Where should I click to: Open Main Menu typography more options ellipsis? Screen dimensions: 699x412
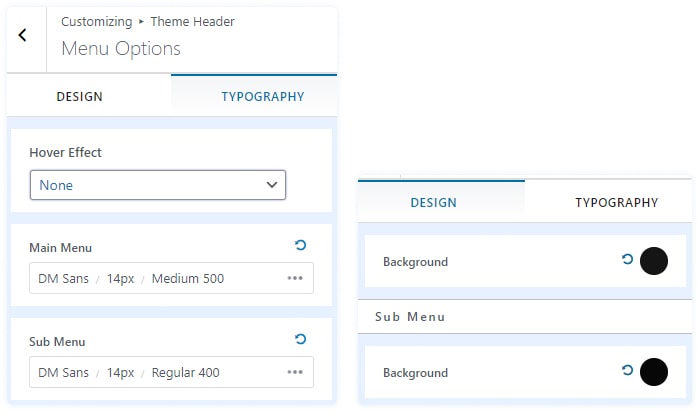295,278
